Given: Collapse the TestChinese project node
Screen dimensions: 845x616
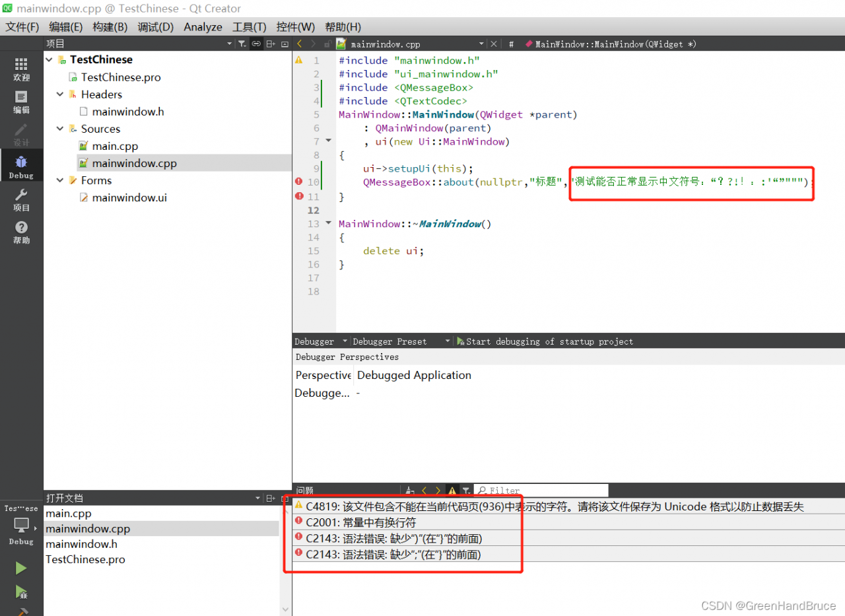Looking at the screenshot, I should (49, 59).
